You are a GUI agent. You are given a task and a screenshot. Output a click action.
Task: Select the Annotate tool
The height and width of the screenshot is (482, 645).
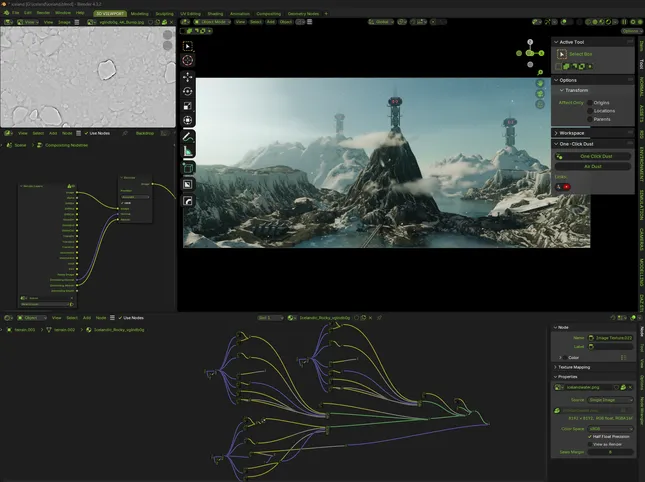point(188,137)
